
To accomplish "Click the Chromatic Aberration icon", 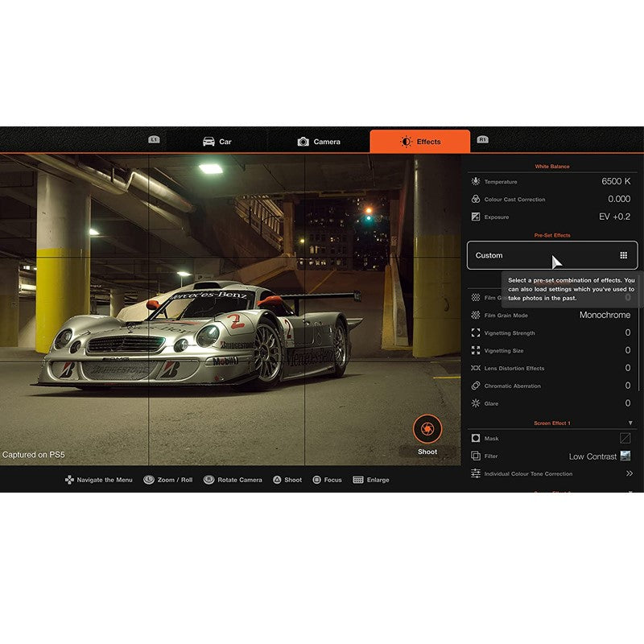I will tap(476, 386).
